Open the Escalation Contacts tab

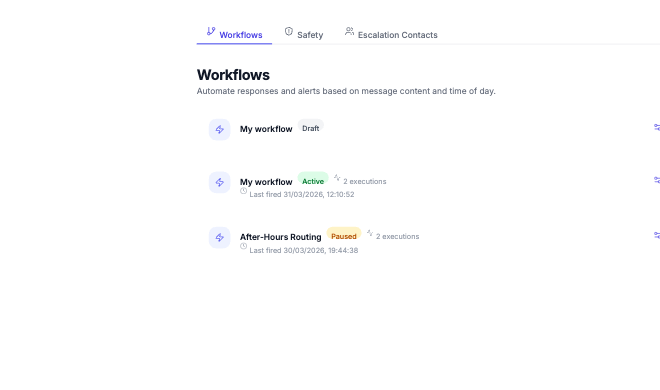click(391, 34)
